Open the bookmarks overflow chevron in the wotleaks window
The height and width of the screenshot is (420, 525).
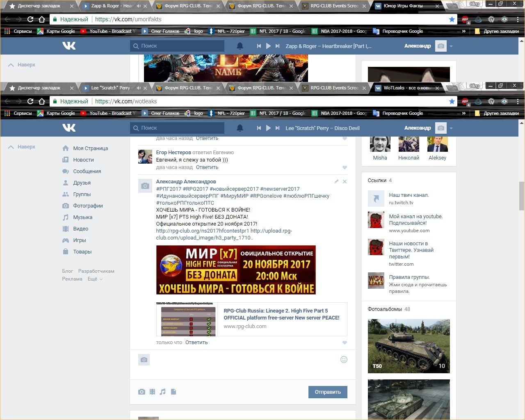(x=464, y=113)
